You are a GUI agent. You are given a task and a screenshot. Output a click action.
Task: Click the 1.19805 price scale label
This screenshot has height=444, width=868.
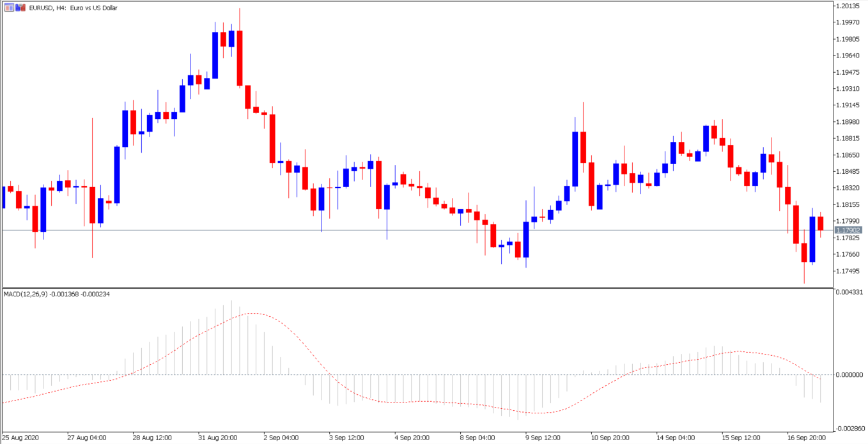pos(849,39)
